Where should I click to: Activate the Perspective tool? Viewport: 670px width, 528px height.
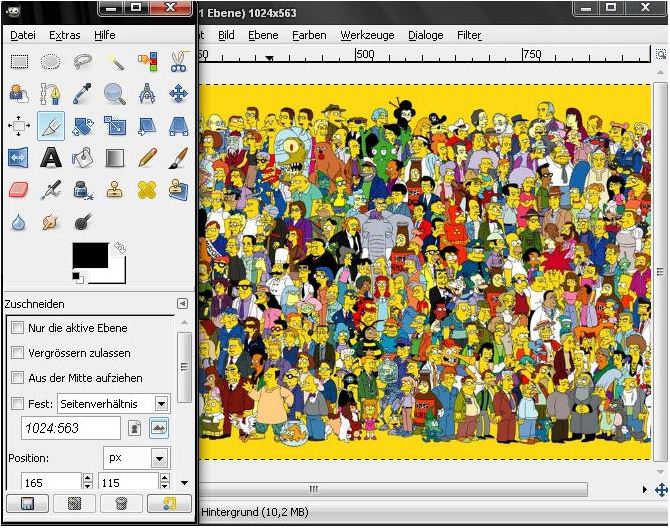[179, 126]
